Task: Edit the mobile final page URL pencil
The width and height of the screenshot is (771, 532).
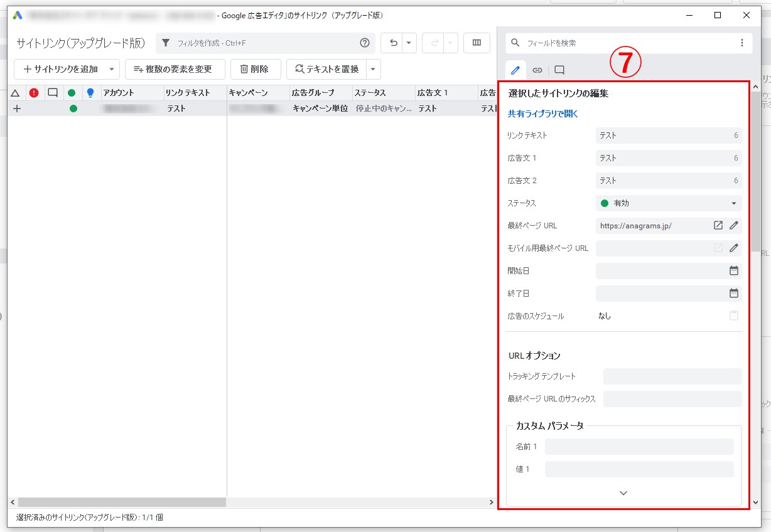Action: pos(734,248)
